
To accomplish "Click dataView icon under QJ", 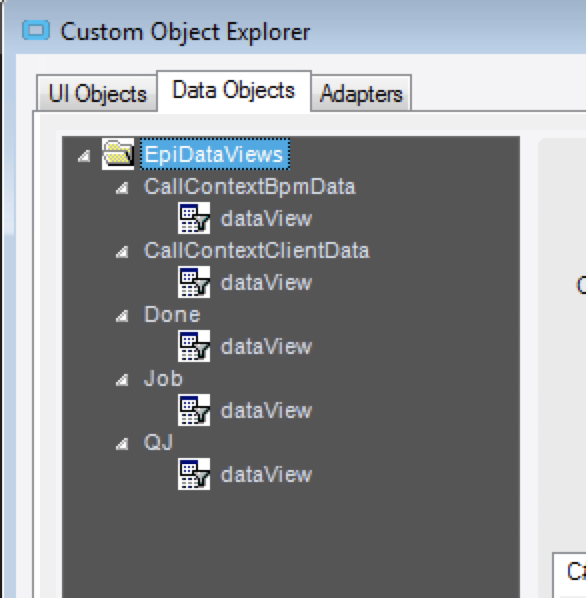I will point(194,474).
